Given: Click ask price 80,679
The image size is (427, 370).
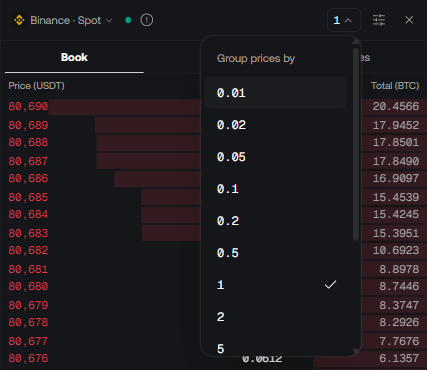Looking at the screenshot, I should tap(28, 305).
